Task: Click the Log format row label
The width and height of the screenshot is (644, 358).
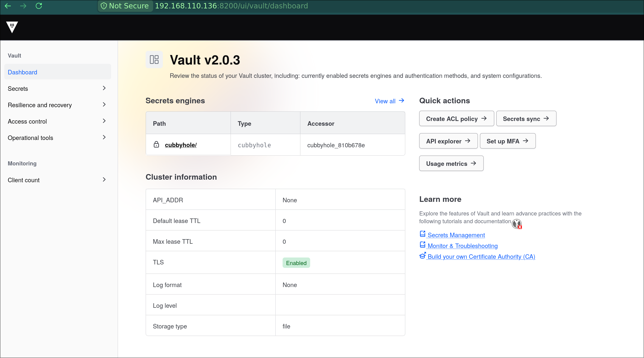Action: pyautogui.click(x=167, y=285)
